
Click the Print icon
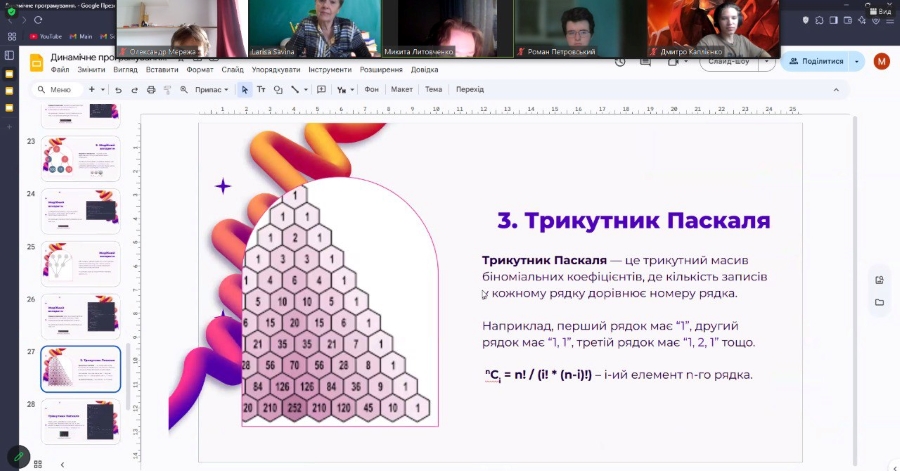(151, 89)
